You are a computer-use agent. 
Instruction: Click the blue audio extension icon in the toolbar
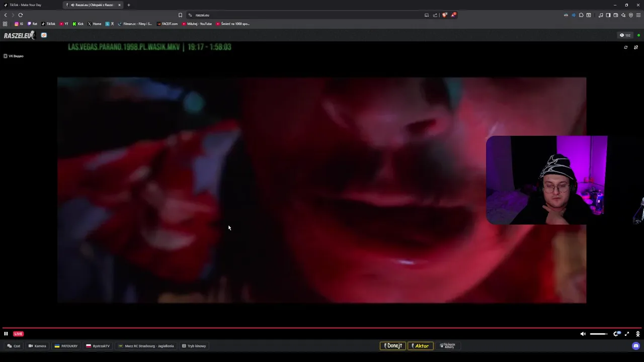[x=574, y=15]
